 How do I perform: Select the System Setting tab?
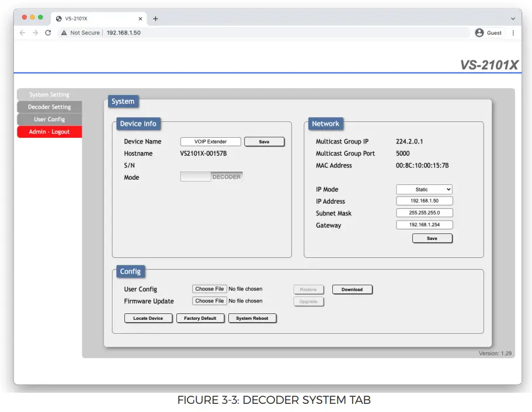click(x=50, y=95)
